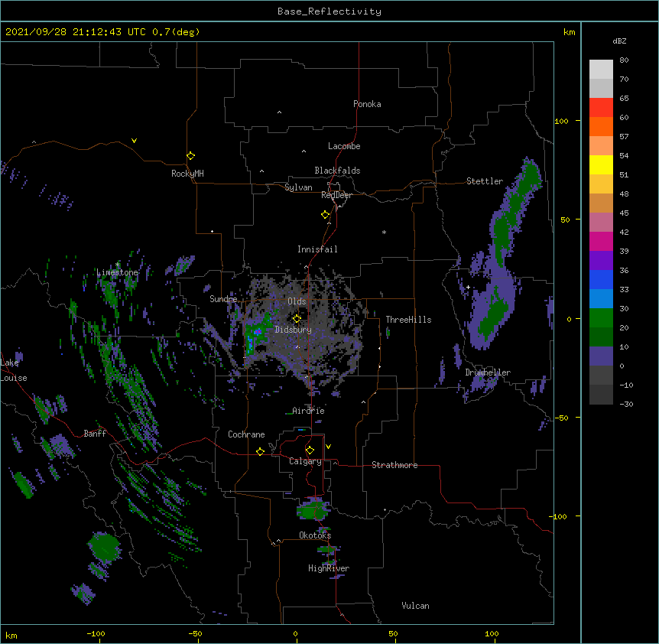Click the Airdrie label
This screenshot has width=659, height=644.
tap(309, 411)
